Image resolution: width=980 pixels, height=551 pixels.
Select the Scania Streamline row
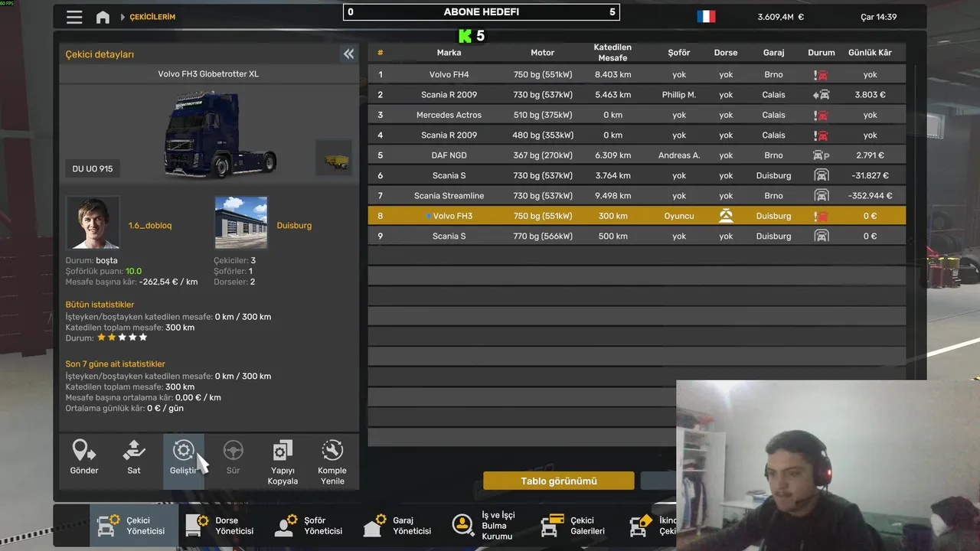tap(637, 196)
